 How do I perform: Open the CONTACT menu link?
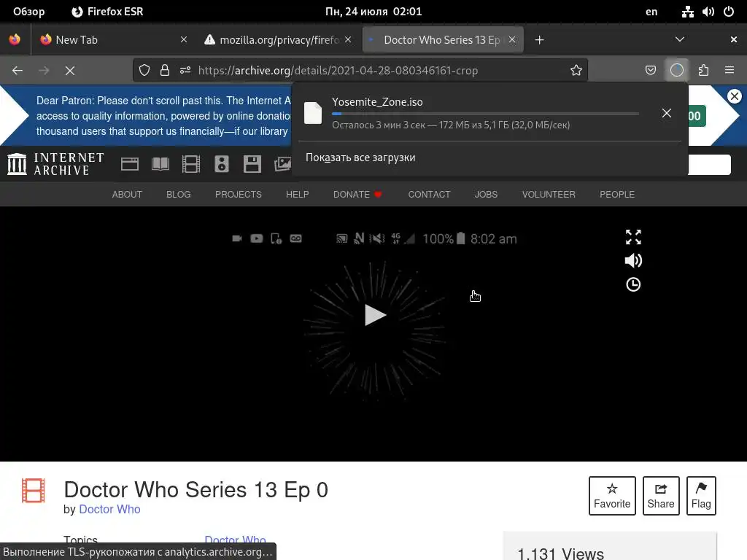coord(429,194)
